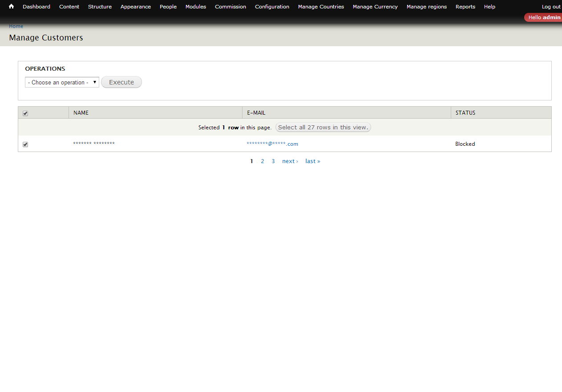Open the customer's masked email link
Image resolution: width=562 pixels, height=392 pixels.
[272, 144]
